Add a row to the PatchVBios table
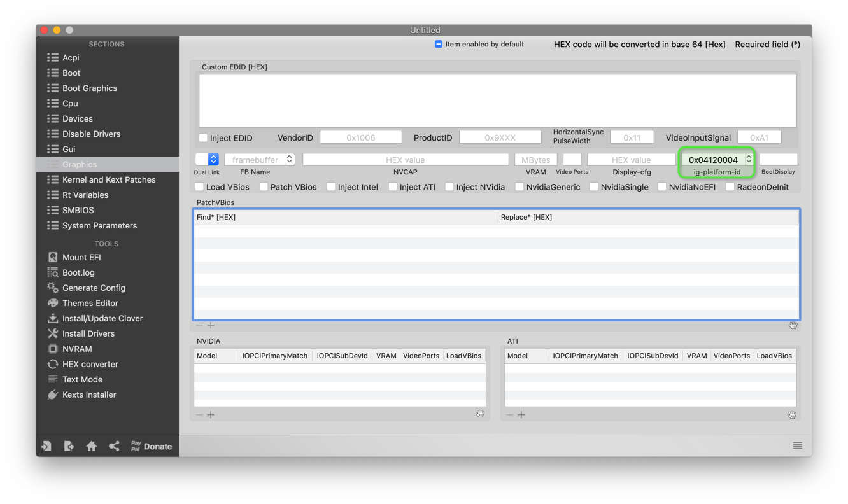848x504 pixels. pos(211,325)
